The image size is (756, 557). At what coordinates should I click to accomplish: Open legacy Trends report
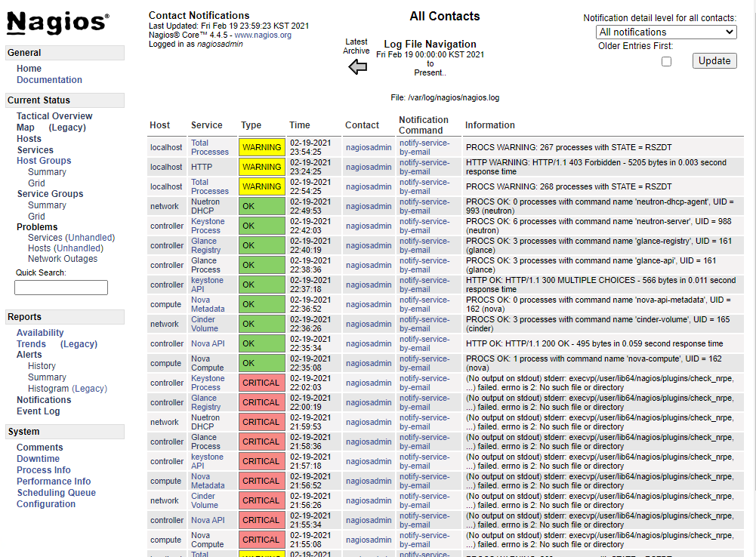(x=79, y=344)
